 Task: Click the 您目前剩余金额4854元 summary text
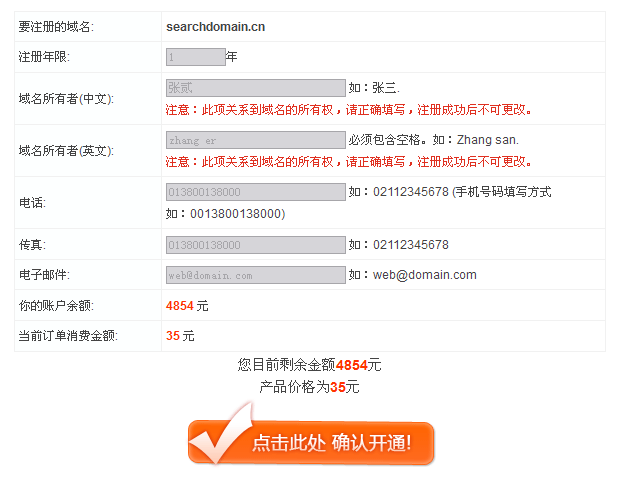[309, 365]
